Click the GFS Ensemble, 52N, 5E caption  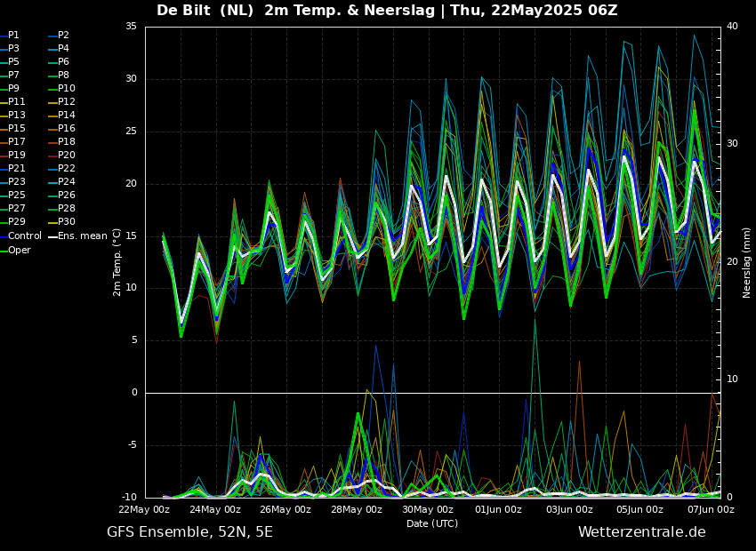click(x=189, y=532)
